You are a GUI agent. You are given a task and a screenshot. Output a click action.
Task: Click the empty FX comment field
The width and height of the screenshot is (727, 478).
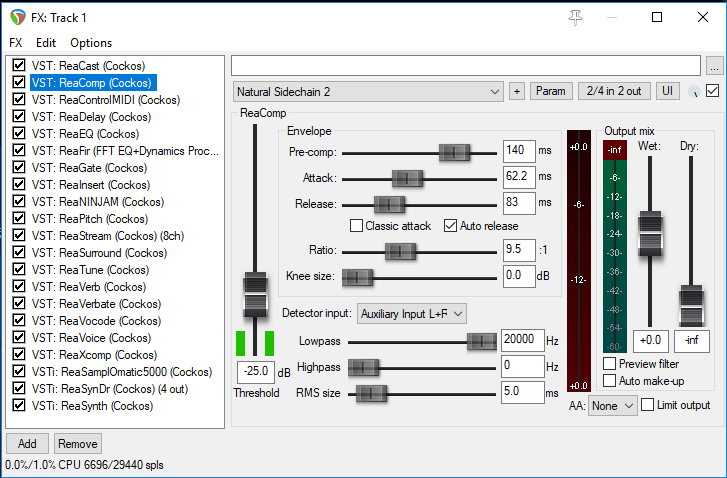point(466,65)
